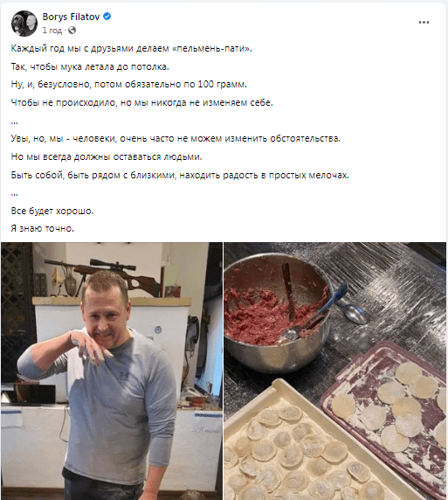Click the blue verified badge icon

pos(107,17)
